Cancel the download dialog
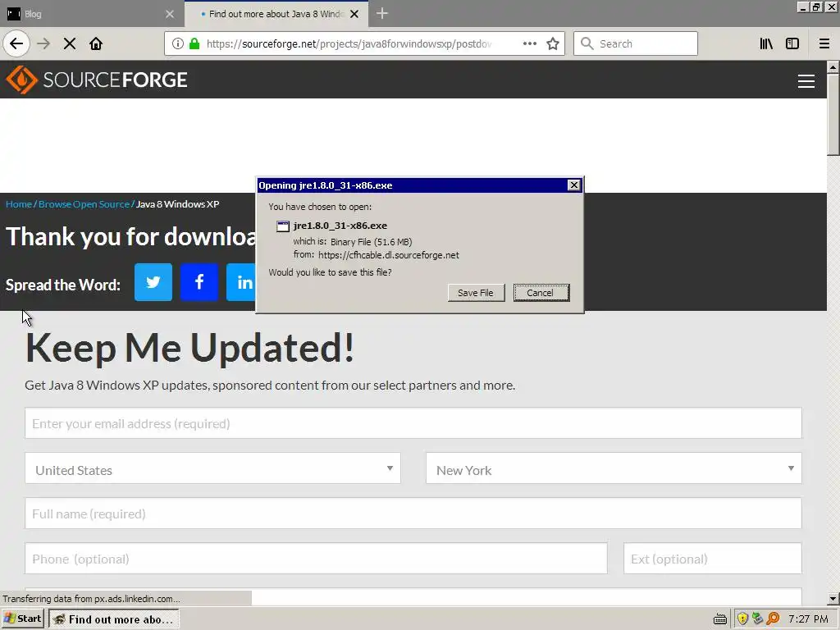The image size is (840, 630). (541, 293)
